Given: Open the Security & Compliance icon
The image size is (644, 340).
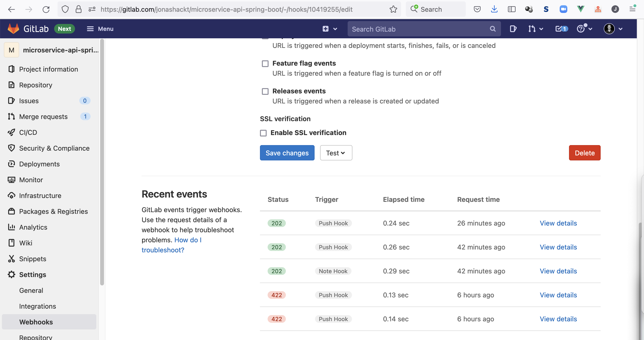Looking at the screenshot, I should pyautogui.click(x=11, y=148).
